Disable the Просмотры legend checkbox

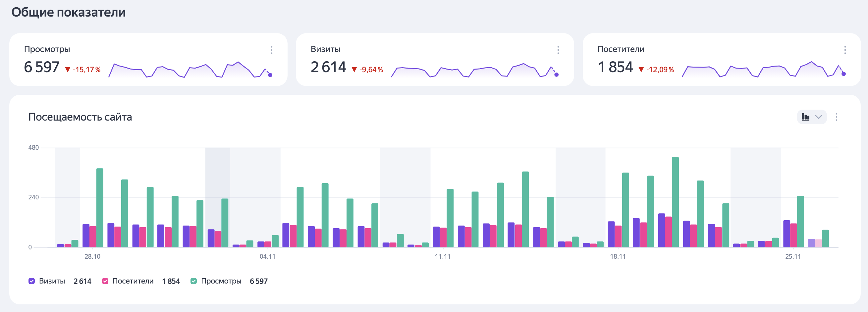[193, 281]
